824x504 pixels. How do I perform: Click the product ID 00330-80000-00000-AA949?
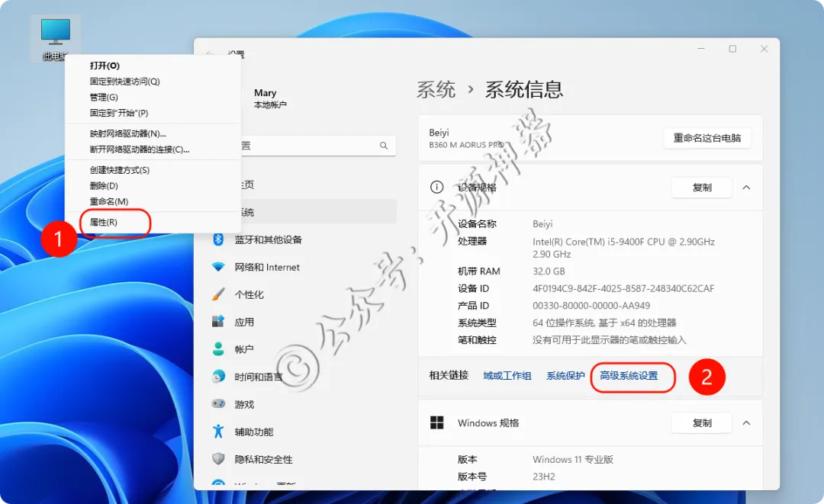click(x=591, y=306)
